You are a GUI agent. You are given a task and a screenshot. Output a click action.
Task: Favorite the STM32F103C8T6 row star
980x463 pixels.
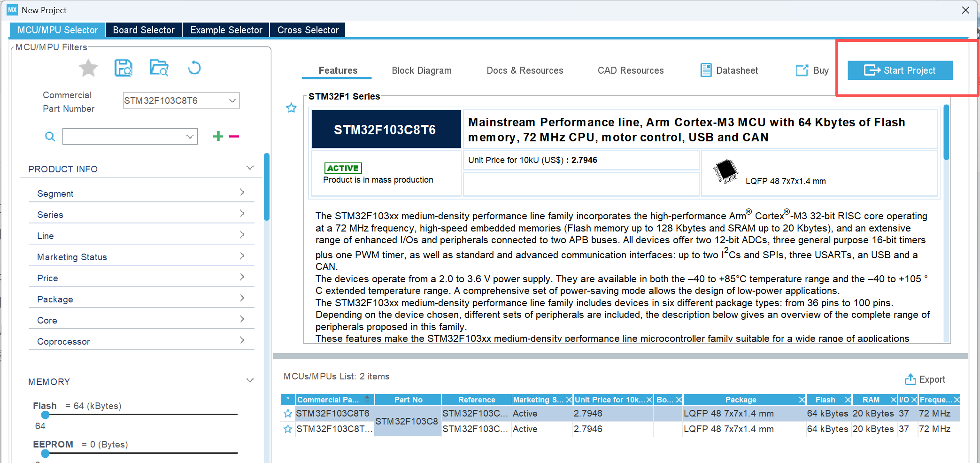(x=288, y=414)
